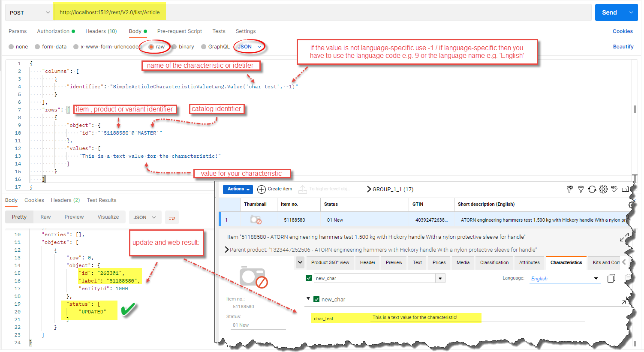This screenshot has width=644, height=352.
Task: Open the POST method dropdown
Action: pos(29,12)
